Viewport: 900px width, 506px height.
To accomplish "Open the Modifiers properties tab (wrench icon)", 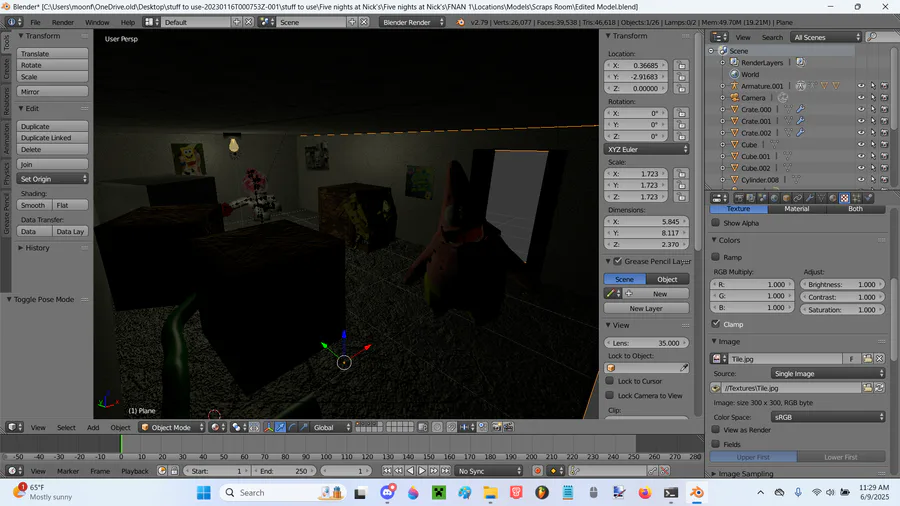I will tap(809, 198).
